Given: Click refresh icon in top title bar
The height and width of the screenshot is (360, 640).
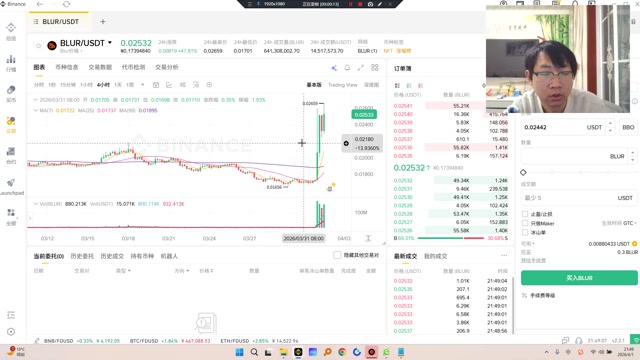Looking at the screenshot, I should click(x=67, y=4).
